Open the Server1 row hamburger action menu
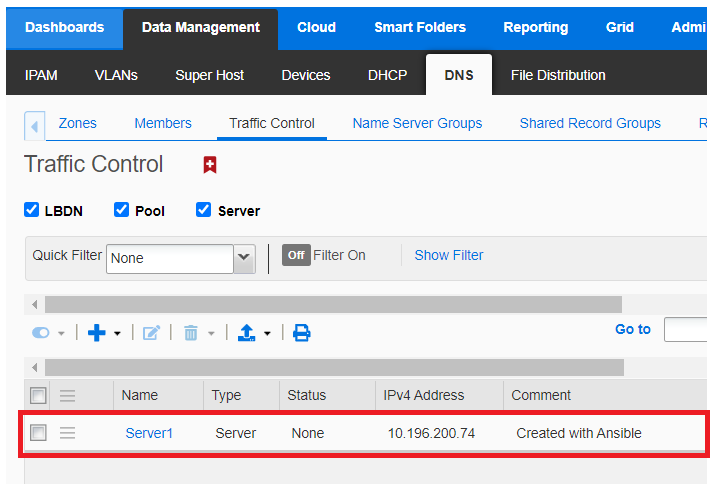The image size is (719, 495). [67, 433]
